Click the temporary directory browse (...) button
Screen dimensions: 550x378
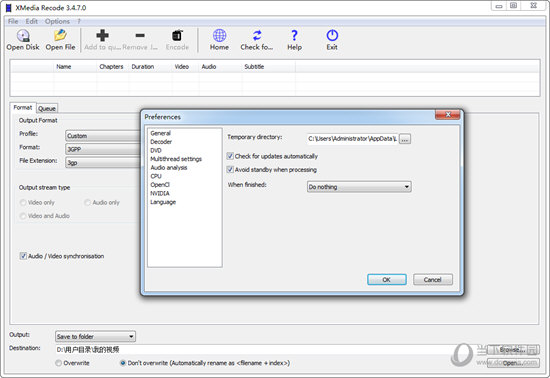404,139
